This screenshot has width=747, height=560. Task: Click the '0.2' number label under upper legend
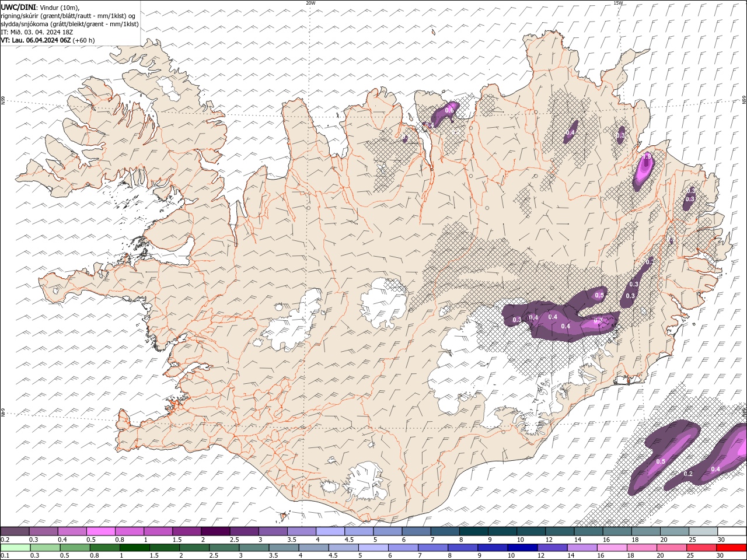pos(4,540)
